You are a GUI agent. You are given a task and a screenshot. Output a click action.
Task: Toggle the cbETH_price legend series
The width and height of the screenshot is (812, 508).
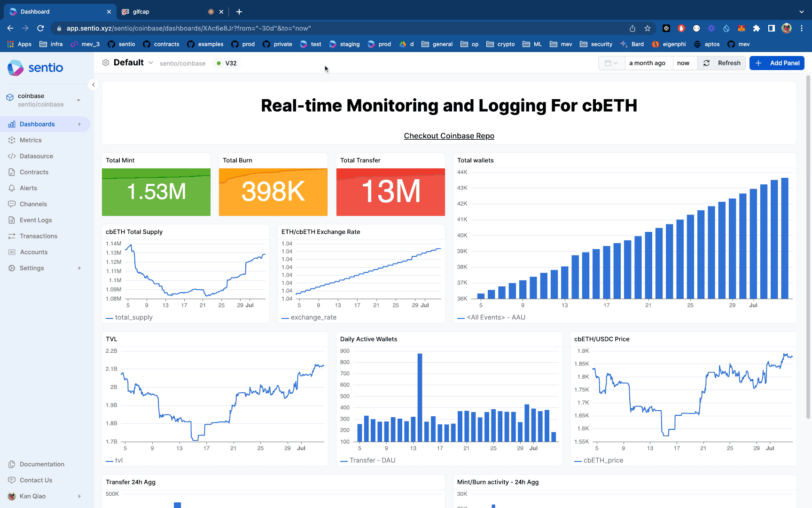[x=599, y=460]
